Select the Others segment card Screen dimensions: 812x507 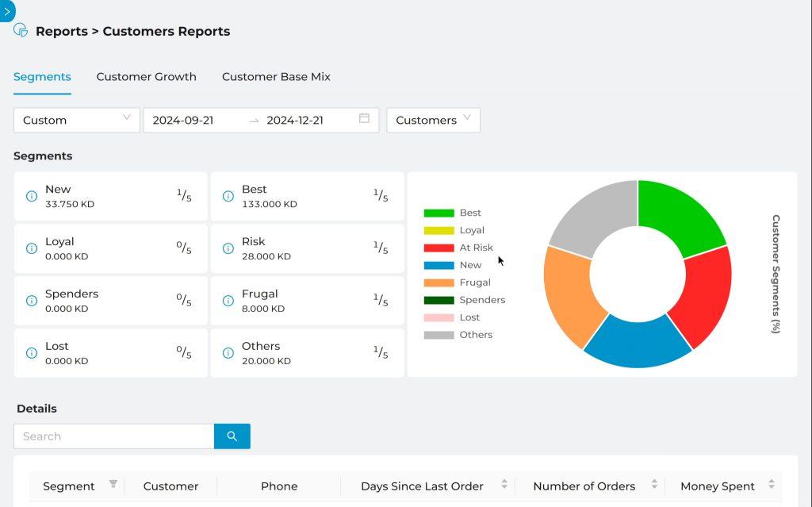(307, 353)
